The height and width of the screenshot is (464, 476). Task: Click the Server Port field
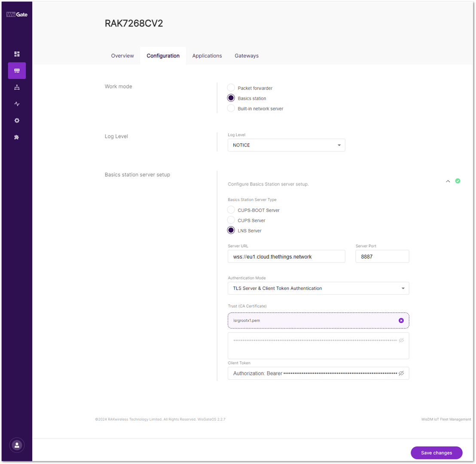[x=382, y=256]
